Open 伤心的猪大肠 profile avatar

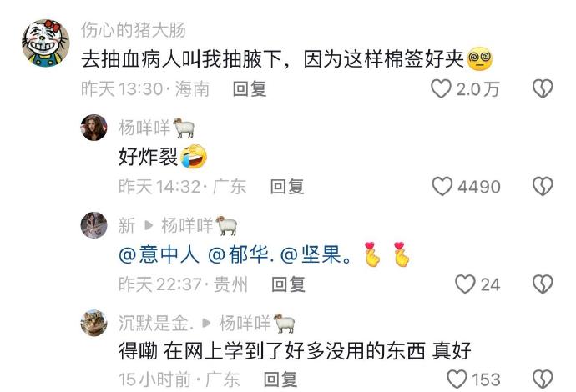point(46,43)
